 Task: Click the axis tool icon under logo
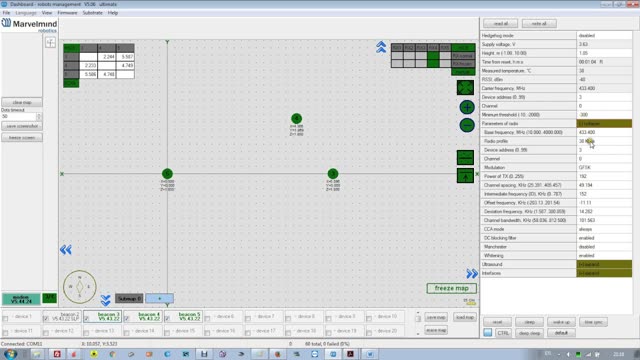click(51, 42)
